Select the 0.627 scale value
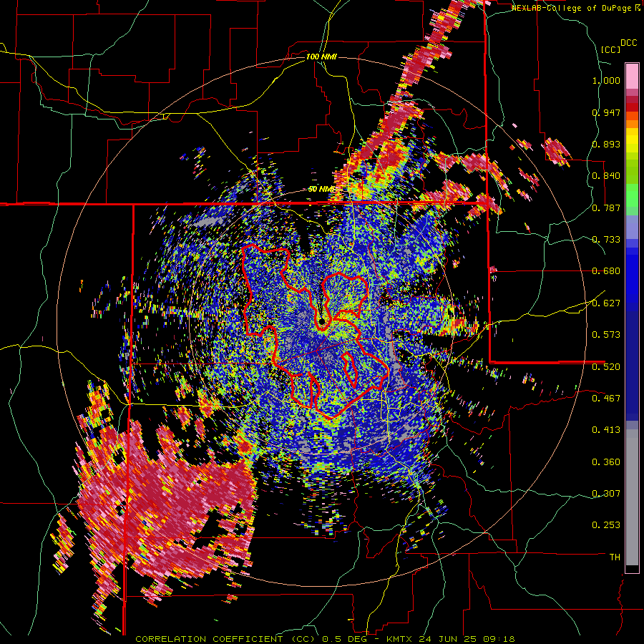 [606, 303]
